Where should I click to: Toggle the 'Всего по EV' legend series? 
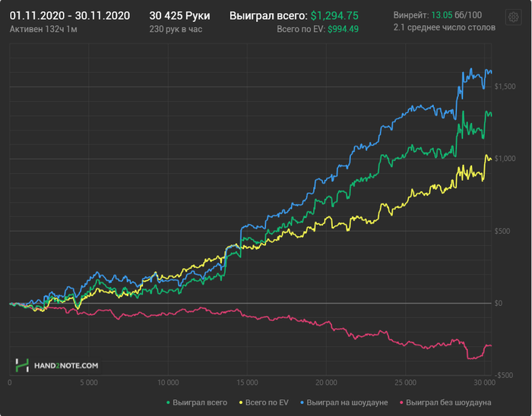coord(264,402)
